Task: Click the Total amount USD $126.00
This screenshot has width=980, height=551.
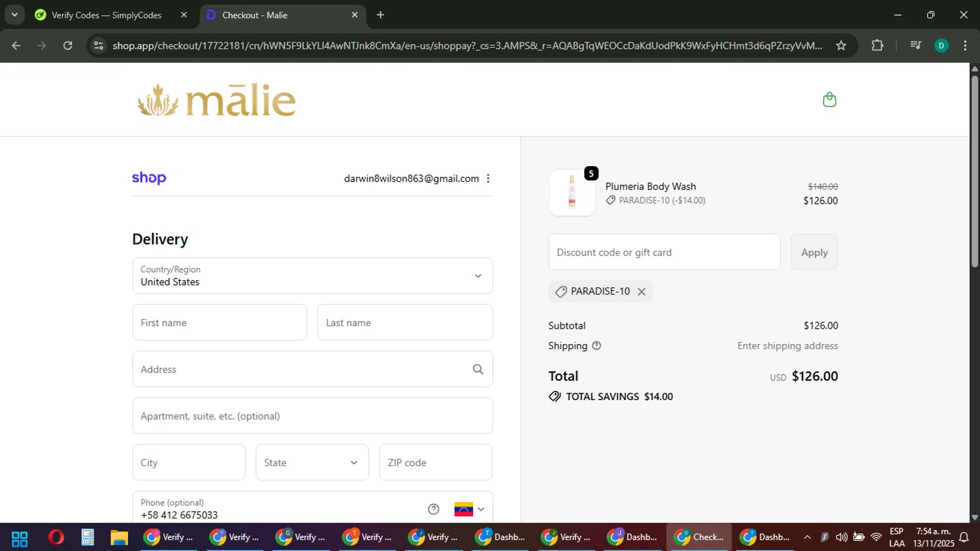Action: point(804,376)
